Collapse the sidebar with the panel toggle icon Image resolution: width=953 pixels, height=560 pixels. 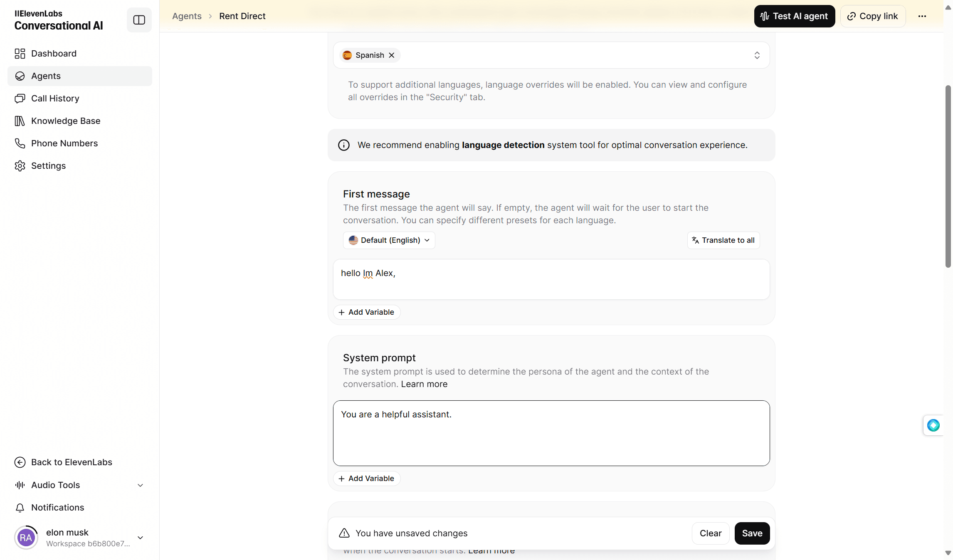click(139, 20)
